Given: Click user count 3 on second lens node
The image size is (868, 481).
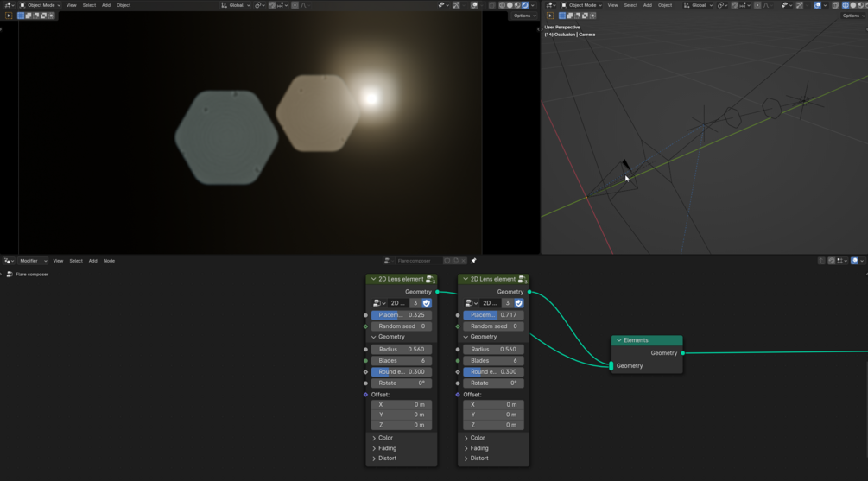Looking at the screenshot, I should tap(507, 303).
